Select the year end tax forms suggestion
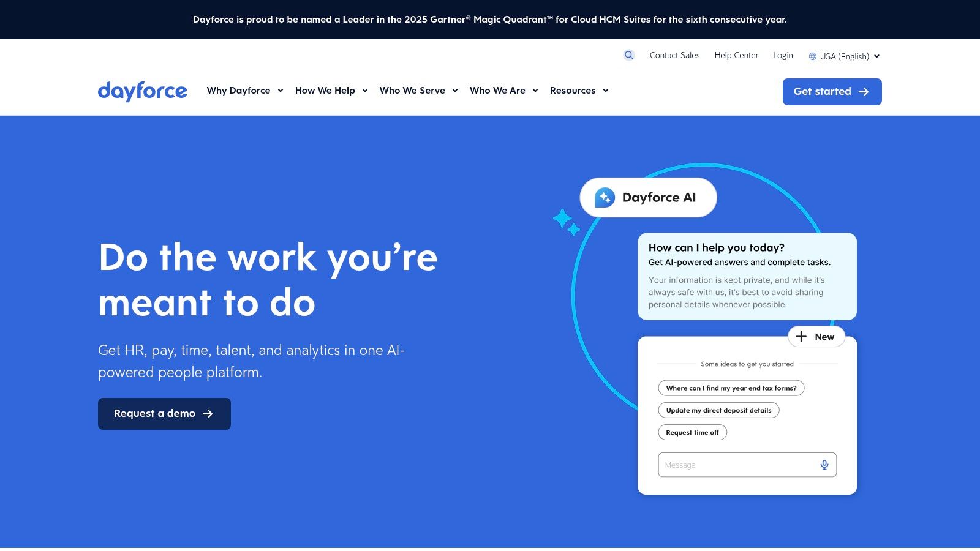 (731, 388)
